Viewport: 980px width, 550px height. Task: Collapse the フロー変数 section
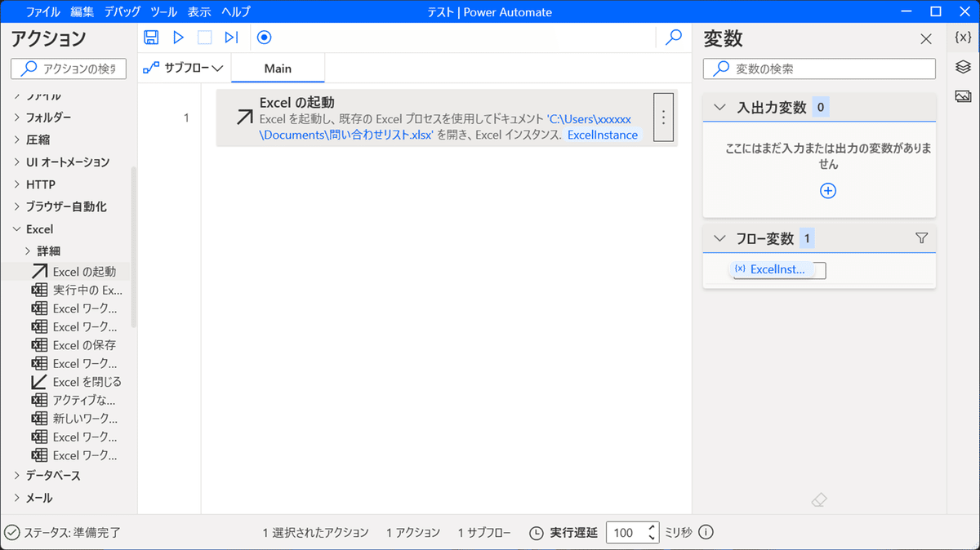click(719, 238)
